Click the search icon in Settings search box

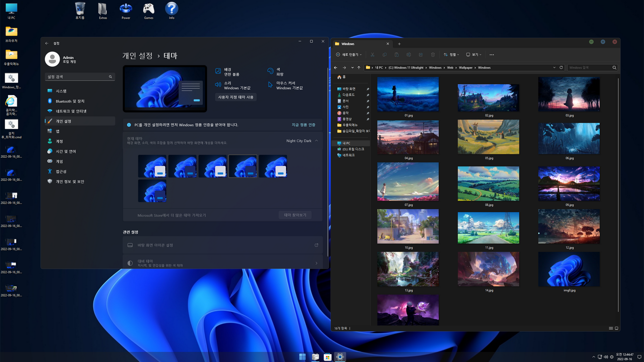[110, 77]
